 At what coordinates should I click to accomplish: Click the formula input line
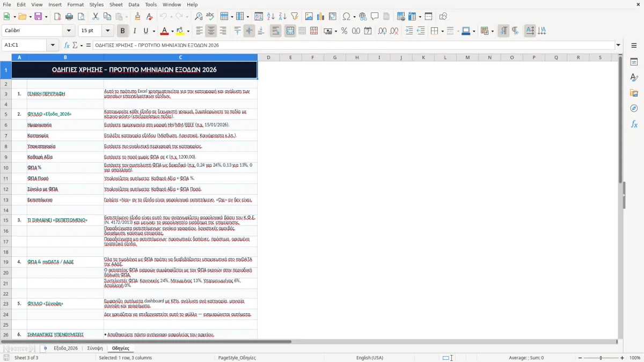coord(354,46)
